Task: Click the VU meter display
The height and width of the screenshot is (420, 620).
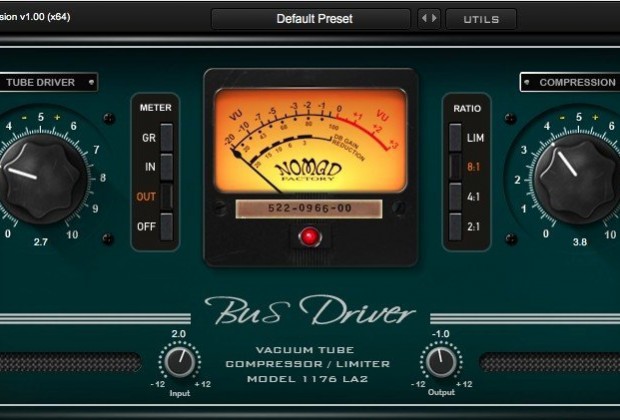Action: click(310, 141)
